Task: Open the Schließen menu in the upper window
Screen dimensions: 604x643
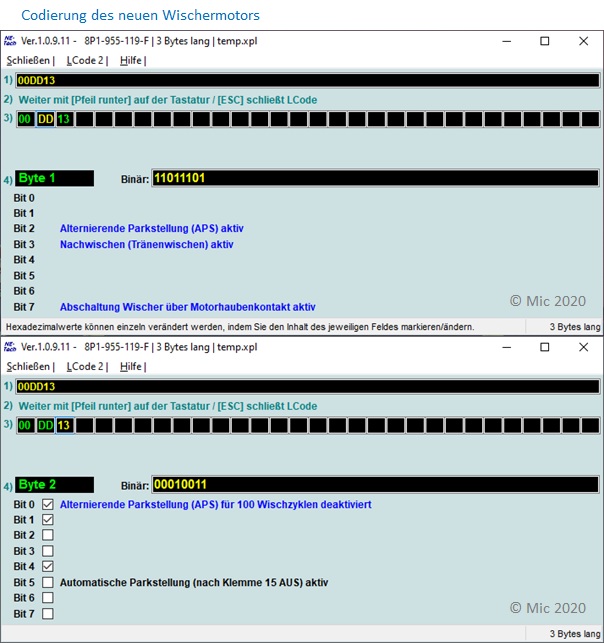Action: (x=28, y=60)
